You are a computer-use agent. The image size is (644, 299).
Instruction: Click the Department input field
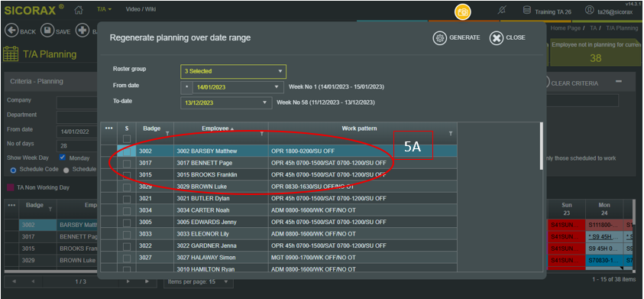click(76, 117)
